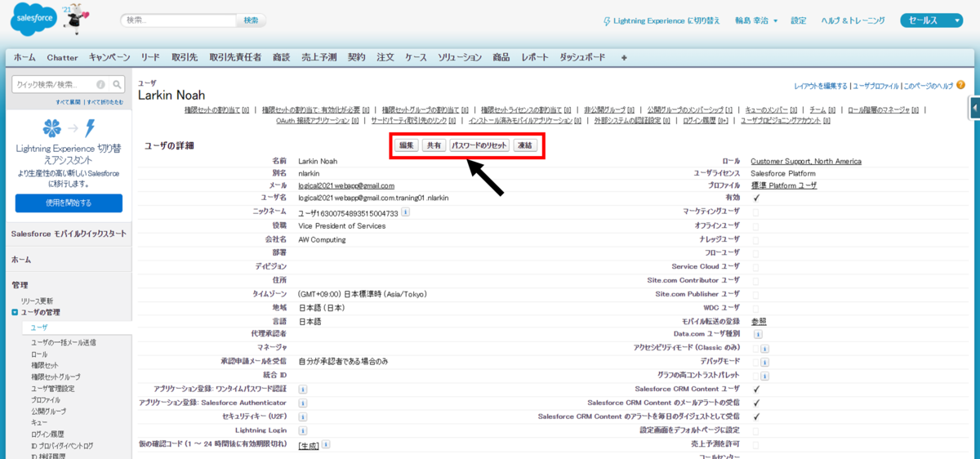The height and width of the screenshot is (459, 980).
Task: Collapse the ユーザの管理 tree section
Action: 15,313
